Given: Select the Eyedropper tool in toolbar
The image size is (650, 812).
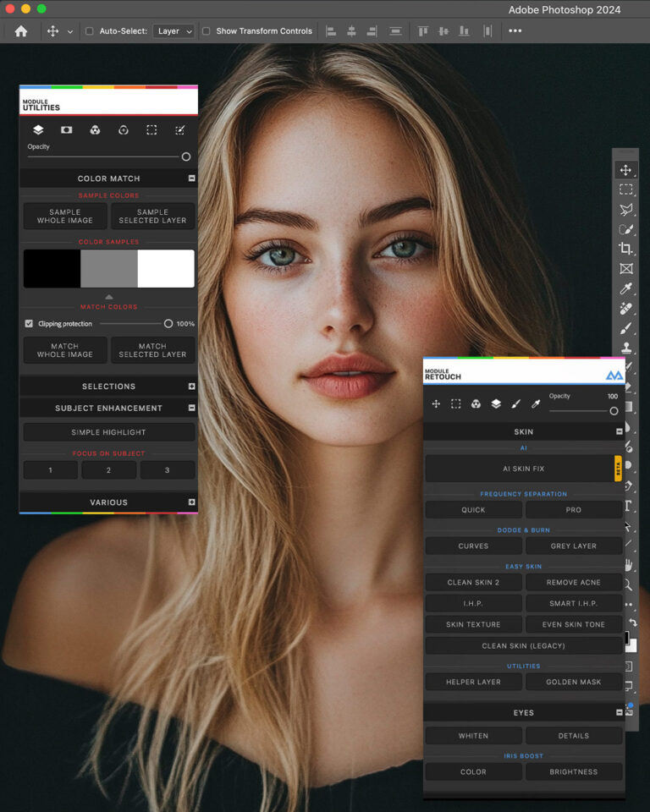Looking at the screenshot, I should point(625,288).
